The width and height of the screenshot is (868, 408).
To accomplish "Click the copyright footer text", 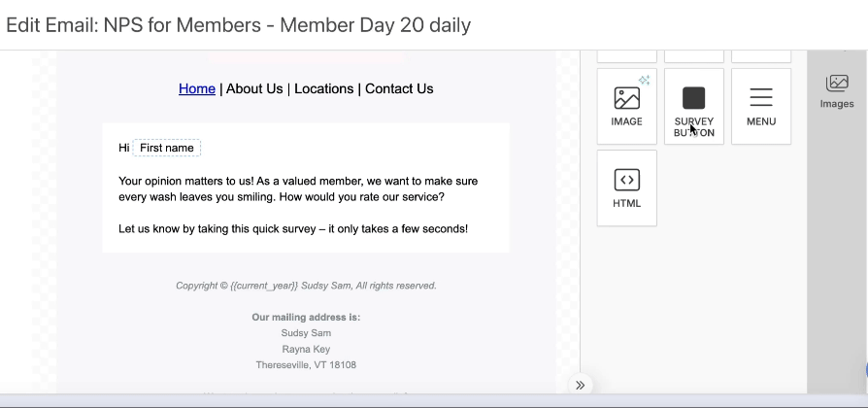I will pyautogui.click(x=306, y=286).
